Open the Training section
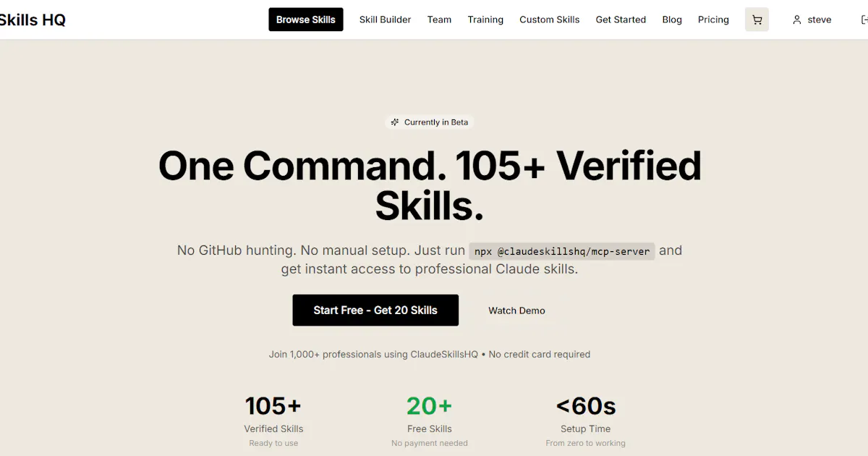Viewport: 868px width, 456px height. tap(485, 20)
